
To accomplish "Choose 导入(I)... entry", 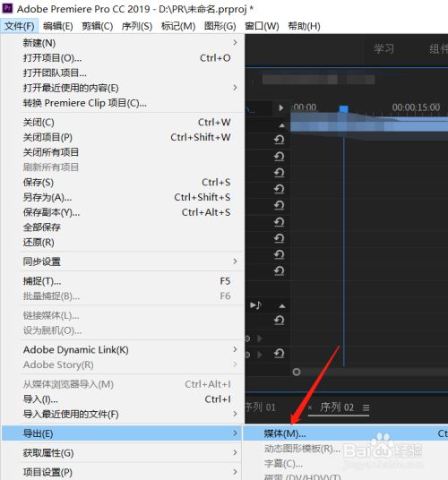I will coord(123,399).
